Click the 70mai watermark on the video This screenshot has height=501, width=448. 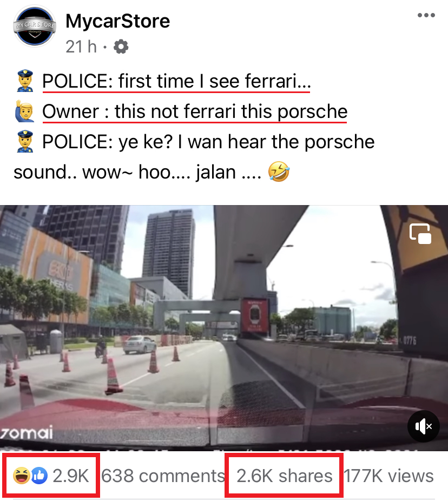pos(27,433)
